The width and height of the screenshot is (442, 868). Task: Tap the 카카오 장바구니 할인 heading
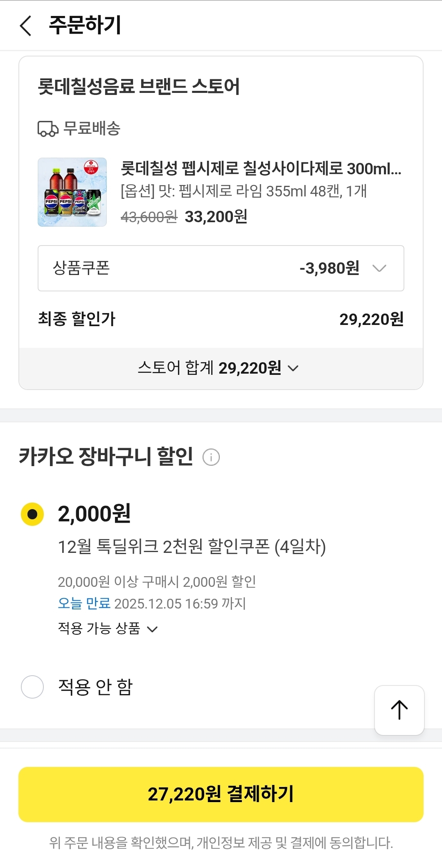[x=106, y=456]
